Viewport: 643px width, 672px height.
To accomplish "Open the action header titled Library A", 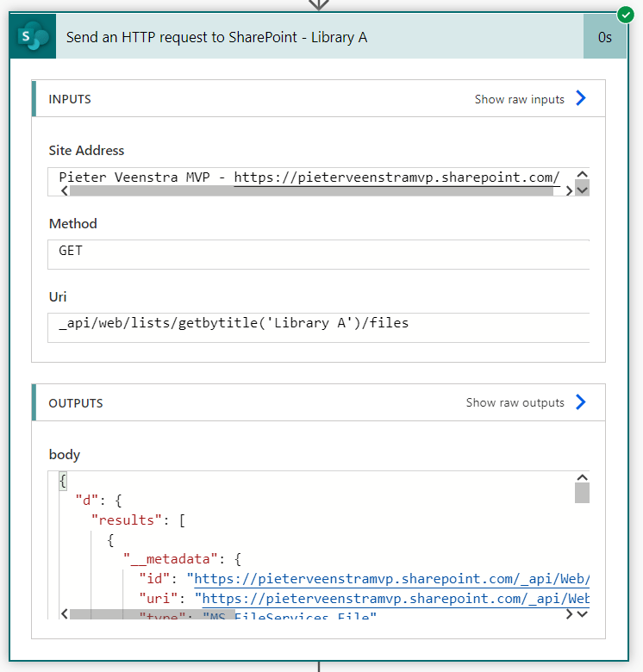I will coord(320,37).
